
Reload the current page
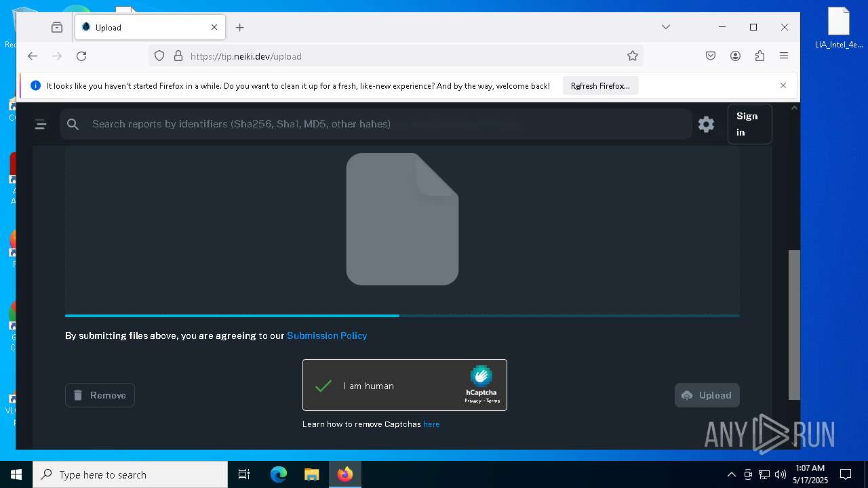click(81, 56)
